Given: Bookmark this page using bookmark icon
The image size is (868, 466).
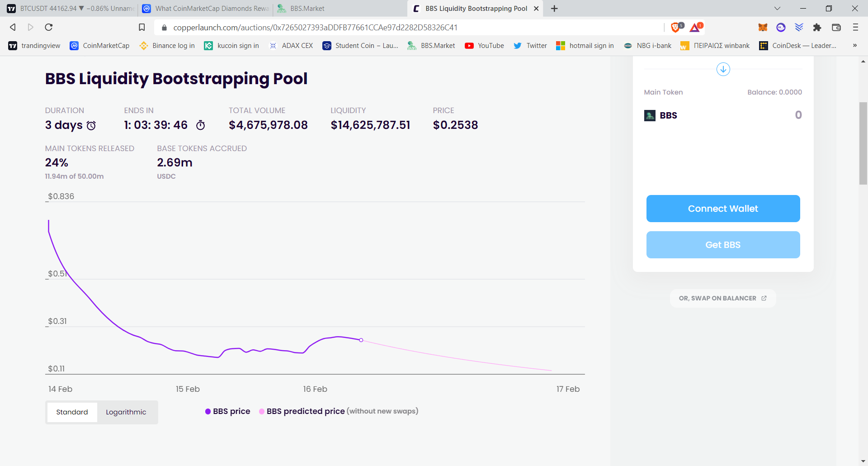Looking at the screenshot, I should pyautogui.click(x=142, y=27).
